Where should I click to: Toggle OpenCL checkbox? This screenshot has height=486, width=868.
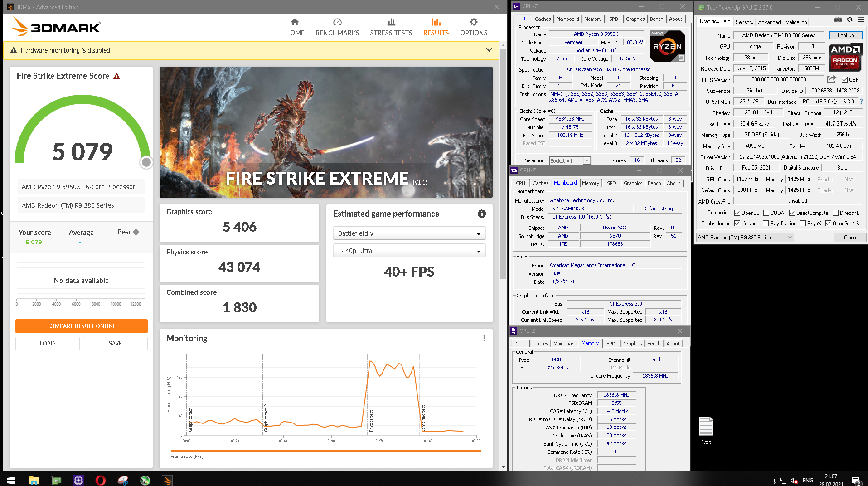pyautogui.click(x=737, y=213)
